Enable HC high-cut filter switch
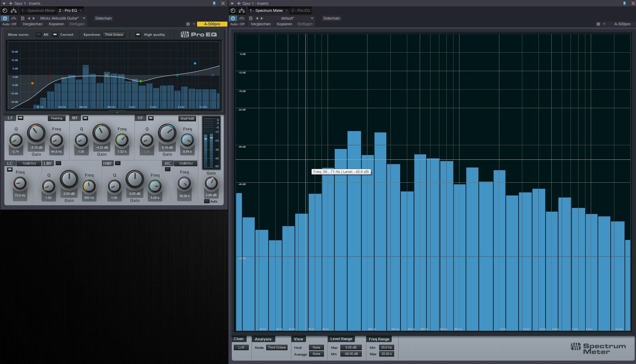 [x=168, y=169]
